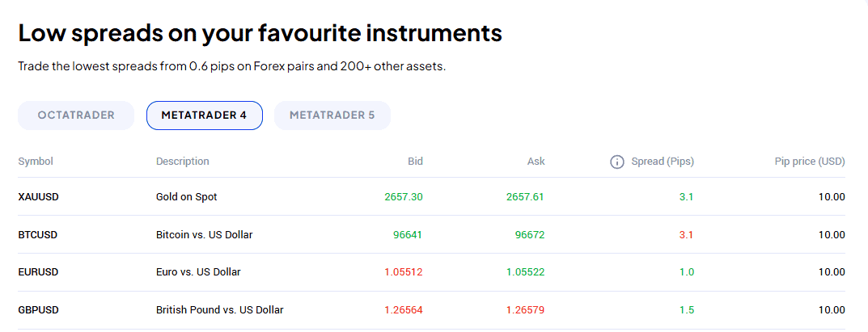The image size is (868, 332).
Task: Open the MetaTrader 5 tab
Action: click(332, 116)
